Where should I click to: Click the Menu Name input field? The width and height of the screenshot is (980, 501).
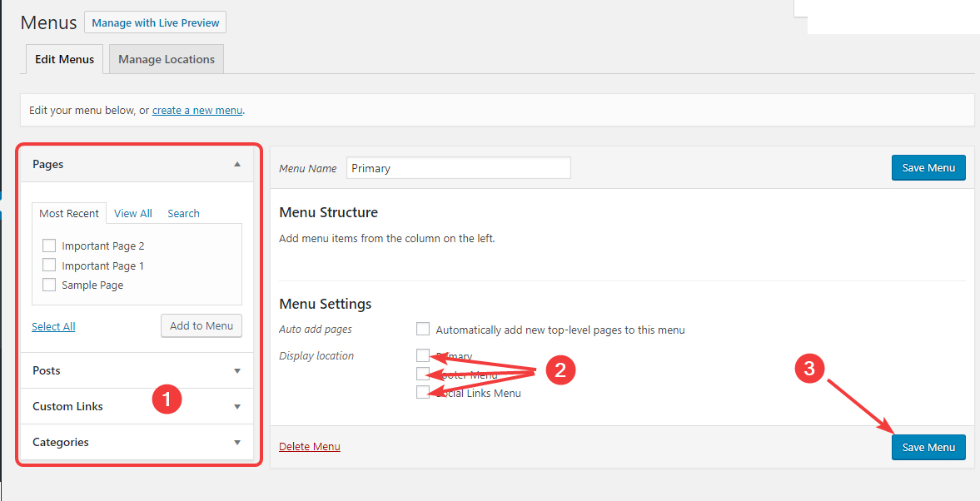tap(458, 168)
